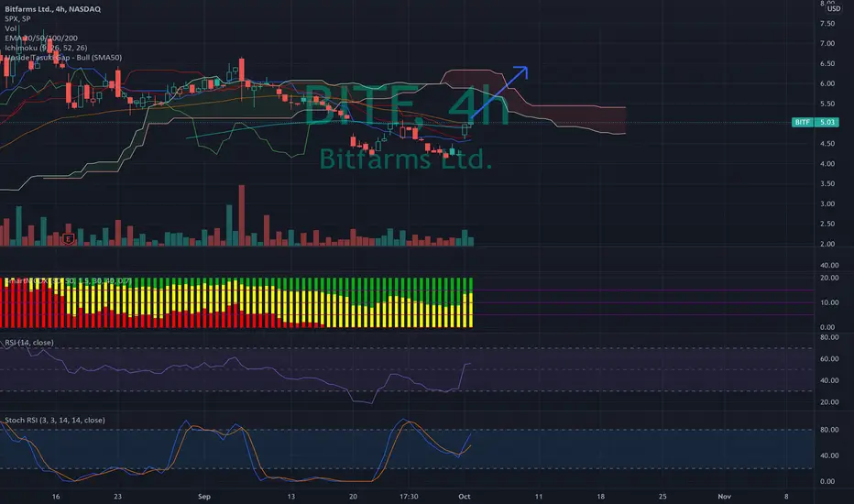Select the Ichimoku (9, 26, 52, 26) legend
Image resolution: width=854 pixels, height=504 pixels.
pos(46,48)
